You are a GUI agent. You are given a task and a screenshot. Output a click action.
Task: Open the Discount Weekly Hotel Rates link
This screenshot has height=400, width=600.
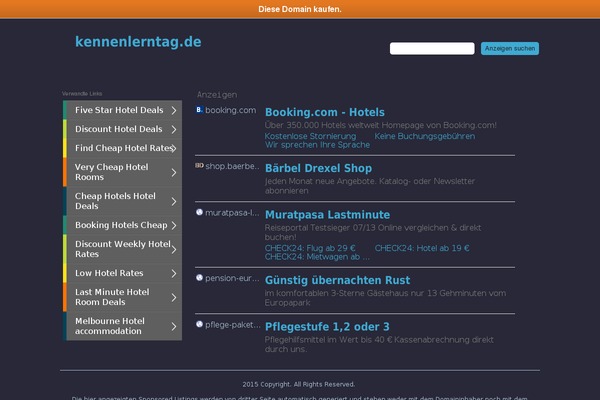coord(123,249)
